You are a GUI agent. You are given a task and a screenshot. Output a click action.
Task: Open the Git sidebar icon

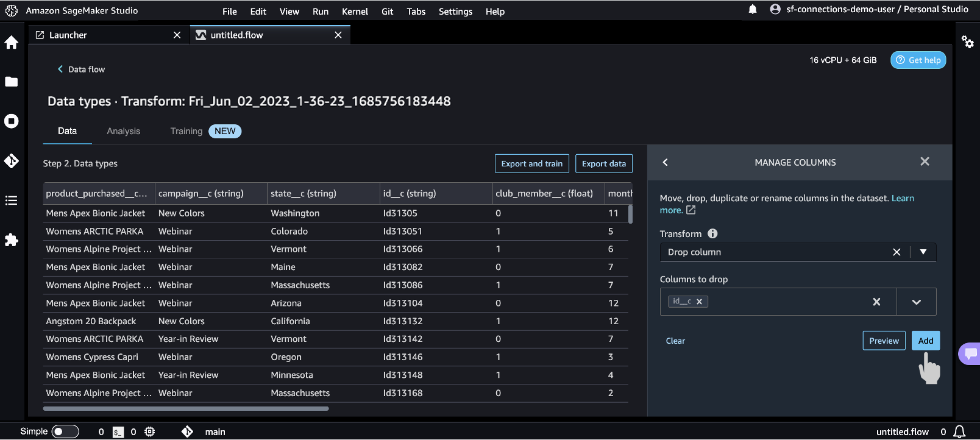tap(11, 161)
